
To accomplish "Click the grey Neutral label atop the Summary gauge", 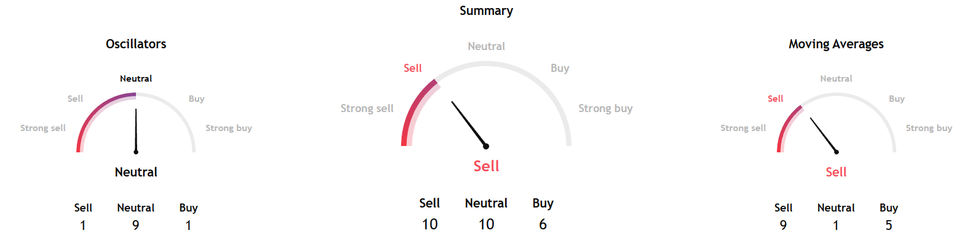I will pyautogui.click(x=486, y=47).
